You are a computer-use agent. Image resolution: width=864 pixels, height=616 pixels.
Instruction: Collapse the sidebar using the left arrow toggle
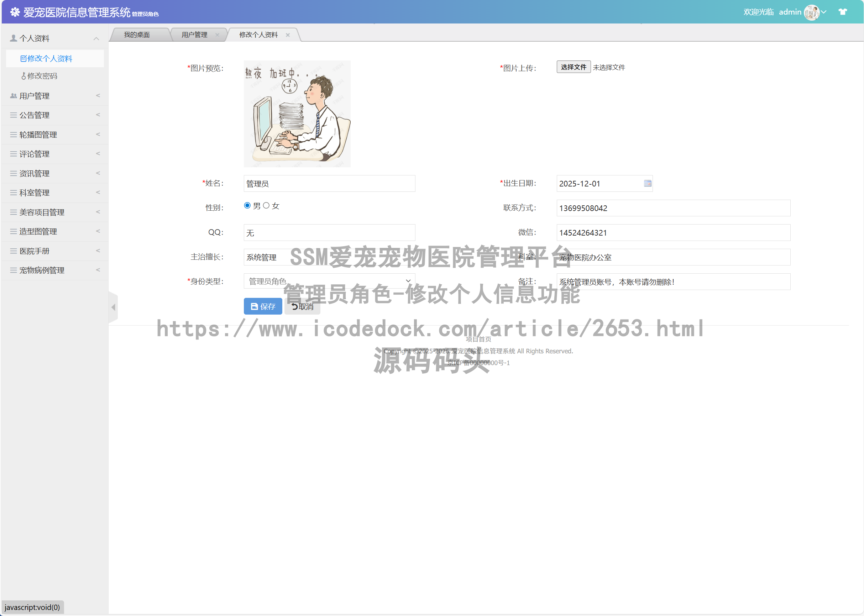(113, 307)
